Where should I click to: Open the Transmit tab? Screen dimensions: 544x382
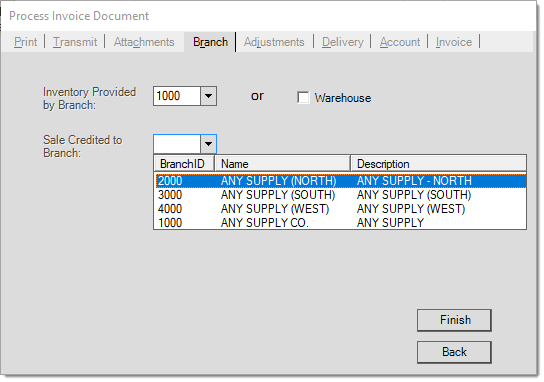tap(75, 42)
